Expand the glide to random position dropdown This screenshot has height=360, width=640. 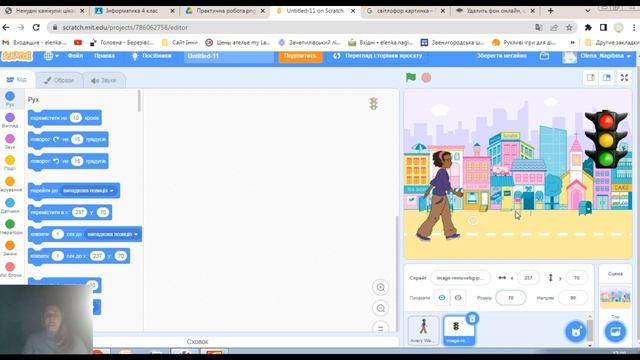pyautogui.click(x=112, y=234)
